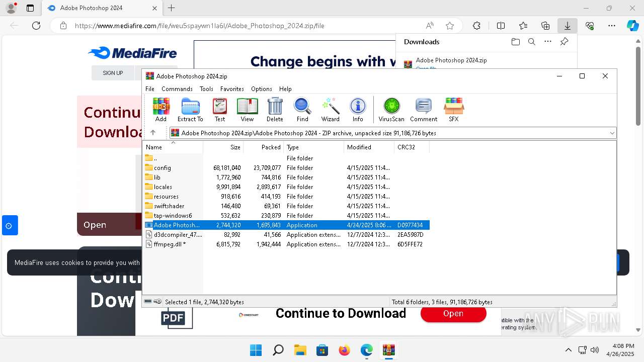Screen dimensions: 644x362
Task: Show hidden tray icons chevron
Action: pyautogui.click(x=568, y=350)
